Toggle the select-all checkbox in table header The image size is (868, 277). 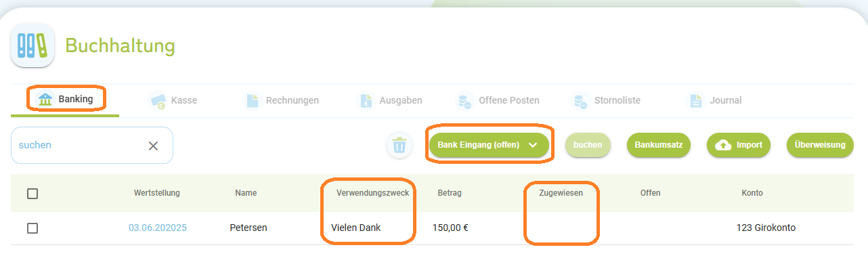pos(32,194)
